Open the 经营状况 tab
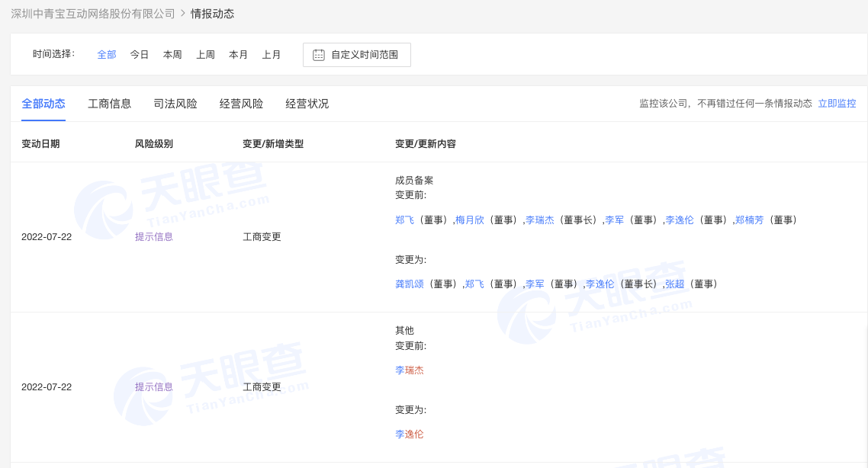This screenshot has height=468, width=868. (x=307, y=104)
